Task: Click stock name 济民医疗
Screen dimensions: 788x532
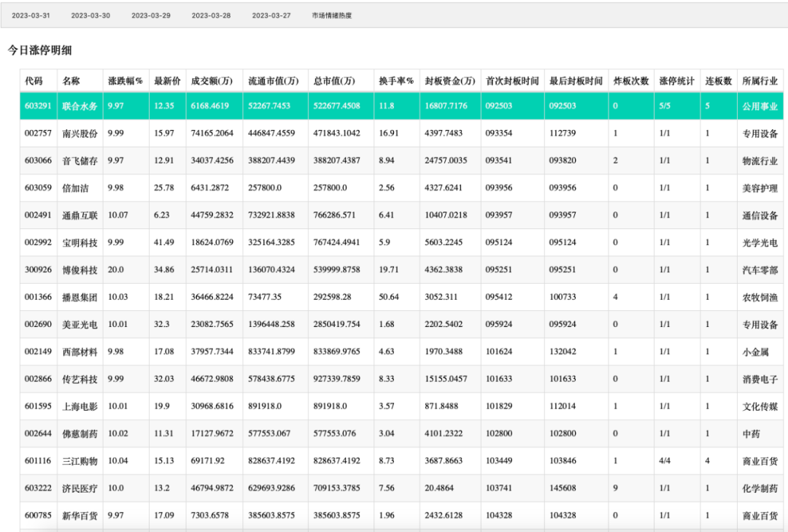Action: coord(80,488)
